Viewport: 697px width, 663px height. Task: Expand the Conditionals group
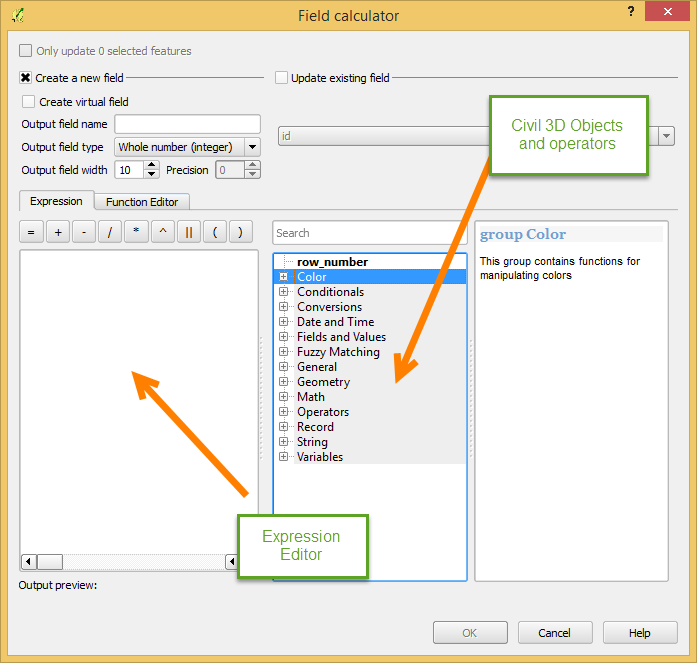pyautogui.click(x=283, y=292)
